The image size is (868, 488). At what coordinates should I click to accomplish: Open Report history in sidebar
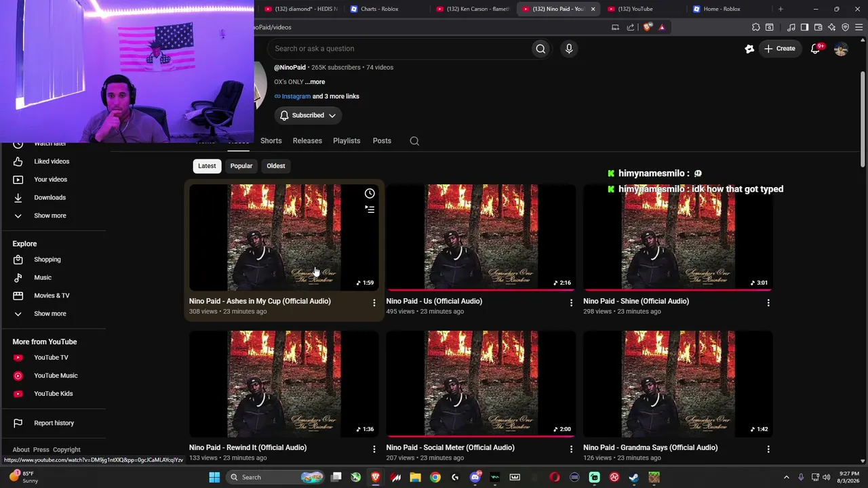pyautogui.click(x=53, y=423)
